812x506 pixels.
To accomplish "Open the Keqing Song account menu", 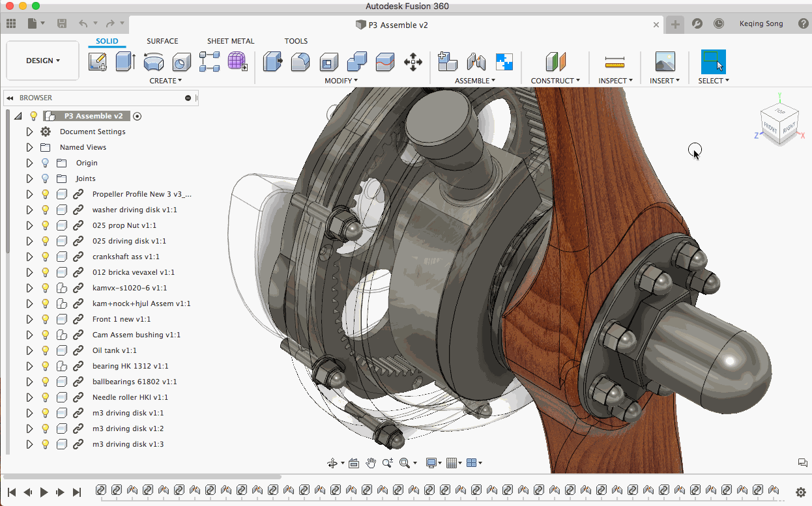I will [x=761, y=23].
